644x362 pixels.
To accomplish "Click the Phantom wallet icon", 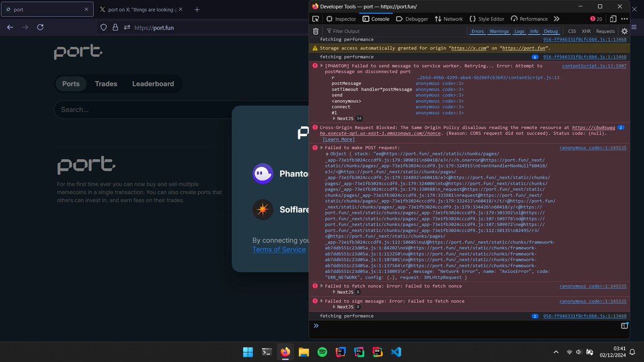I will pos(263,174).
